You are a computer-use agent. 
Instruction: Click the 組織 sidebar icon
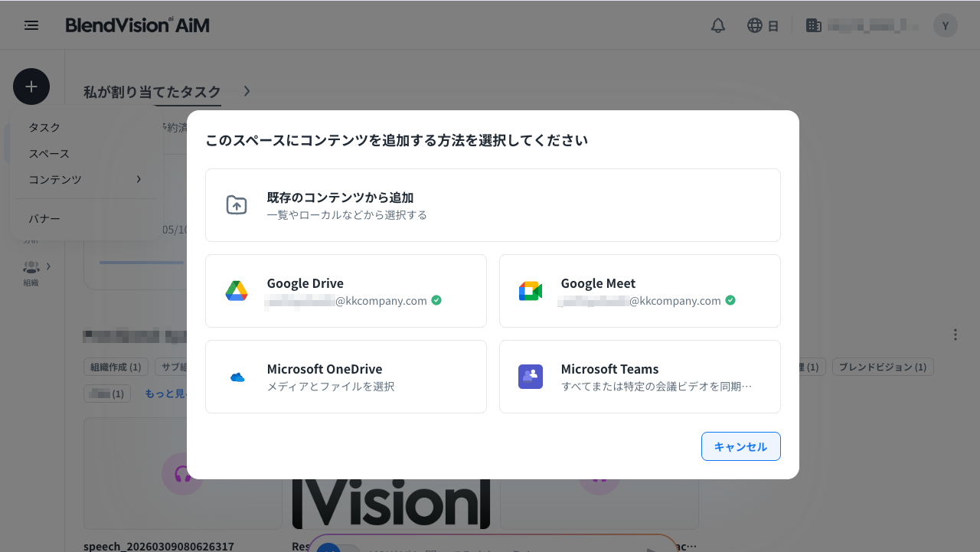(31, 267)
